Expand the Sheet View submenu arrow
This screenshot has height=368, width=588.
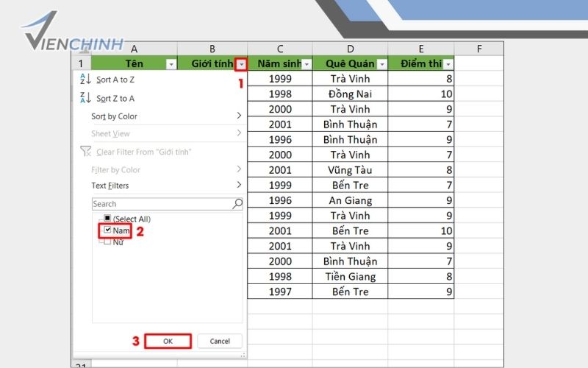click(239, 132)
